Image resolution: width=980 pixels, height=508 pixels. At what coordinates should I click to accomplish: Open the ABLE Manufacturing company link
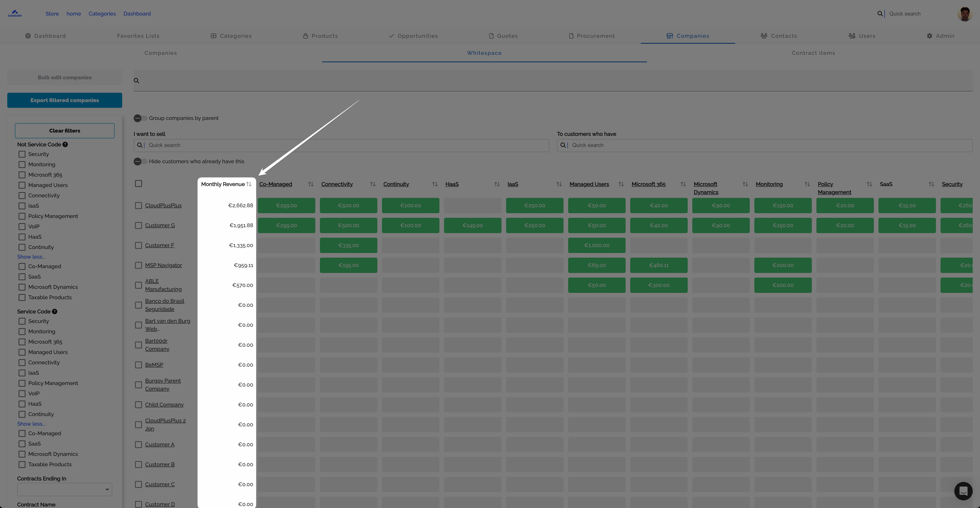coord(163,285)
